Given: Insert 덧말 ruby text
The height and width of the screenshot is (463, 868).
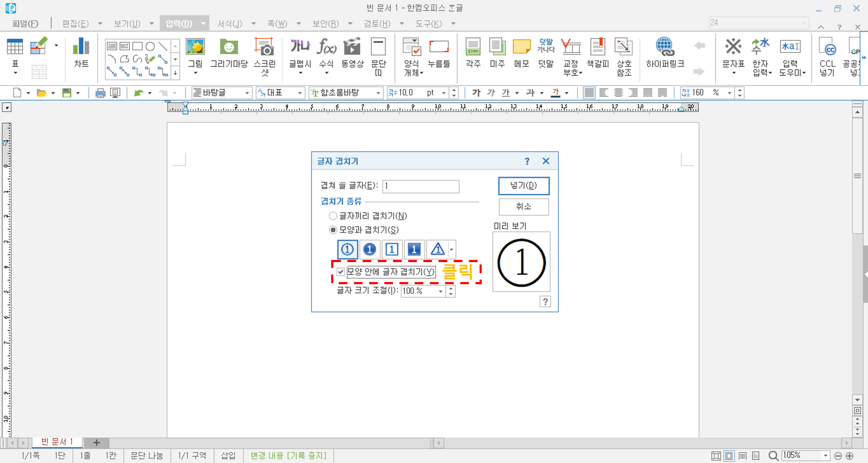Looking at the screenshot, I should tap(546, 53).
